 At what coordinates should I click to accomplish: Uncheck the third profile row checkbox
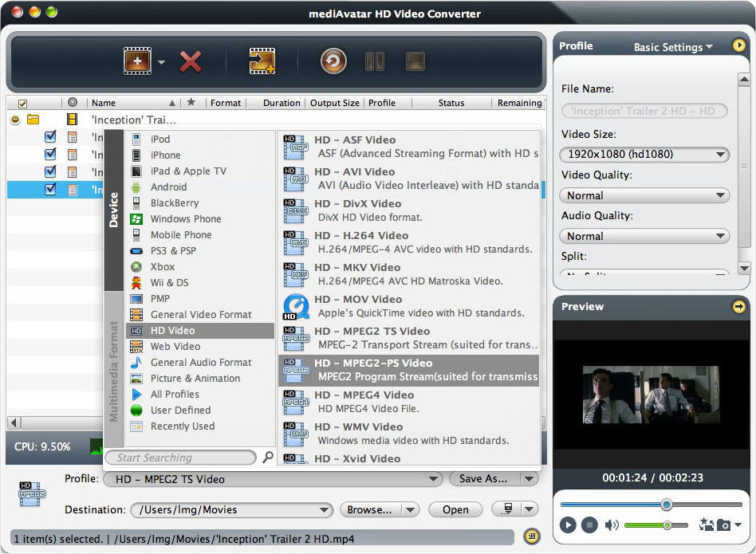pos(49,171)
